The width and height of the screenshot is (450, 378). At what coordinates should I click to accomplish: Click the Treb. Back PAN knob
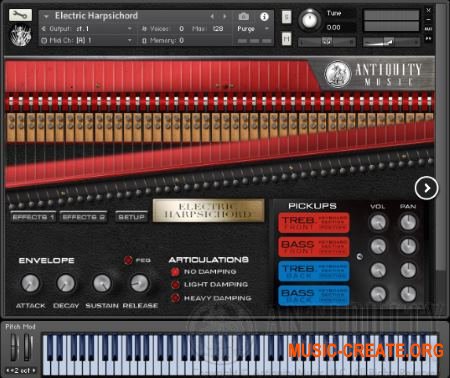click(408, 270)
